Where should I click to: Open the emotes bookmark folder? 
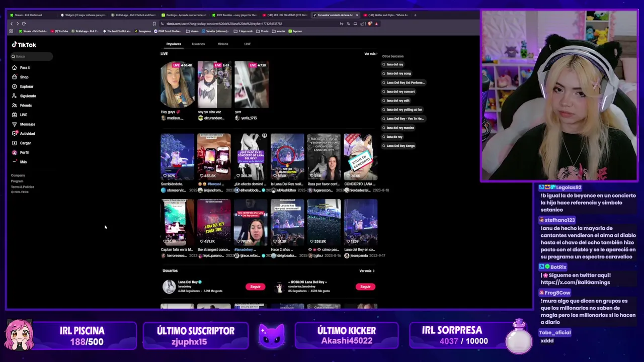279,31
